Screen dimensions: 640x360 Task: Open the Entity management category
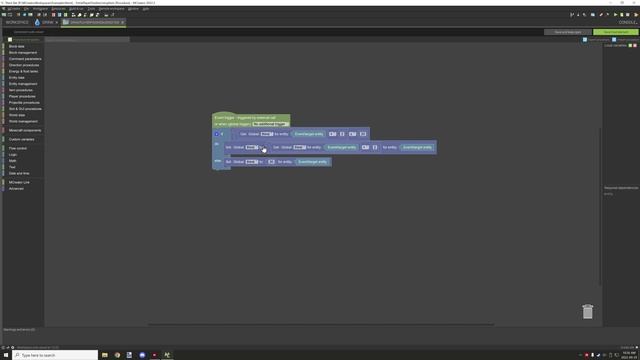click(23, 84)
